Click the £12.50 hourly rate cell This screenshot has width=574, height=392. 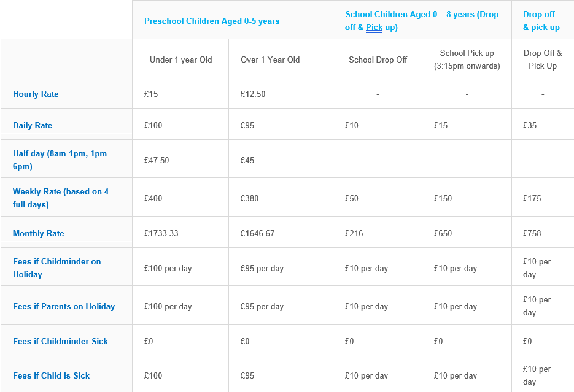click(x=253, y=94)
